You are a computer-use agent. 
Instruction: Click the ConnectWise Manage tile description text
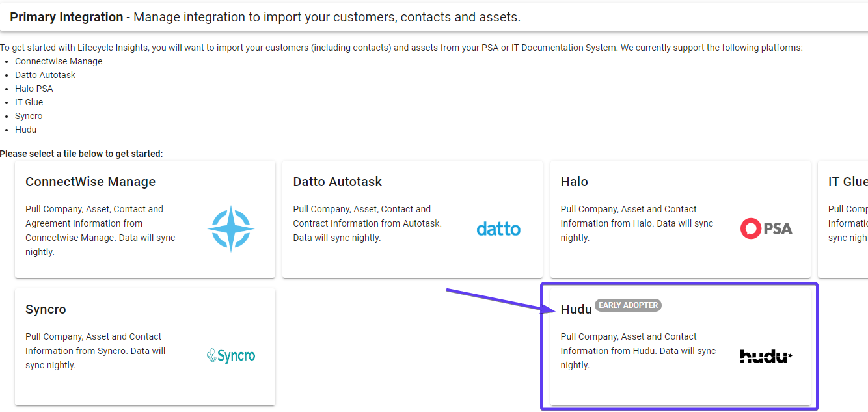coord(101,230)
